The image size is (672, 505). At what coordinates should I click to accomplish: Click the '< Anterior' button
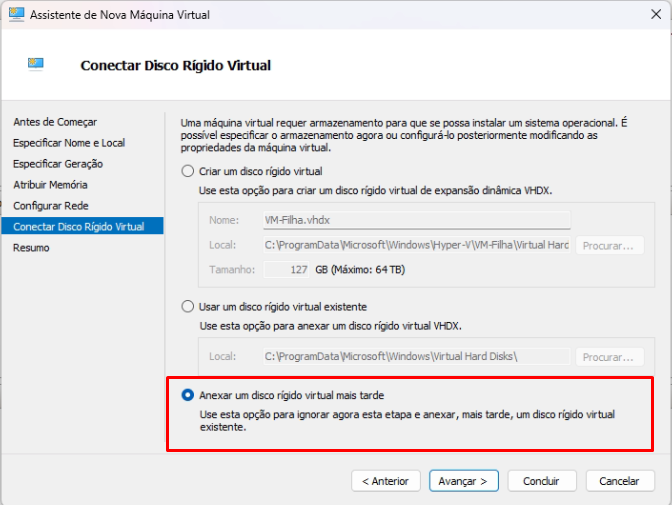pos(385,481)
